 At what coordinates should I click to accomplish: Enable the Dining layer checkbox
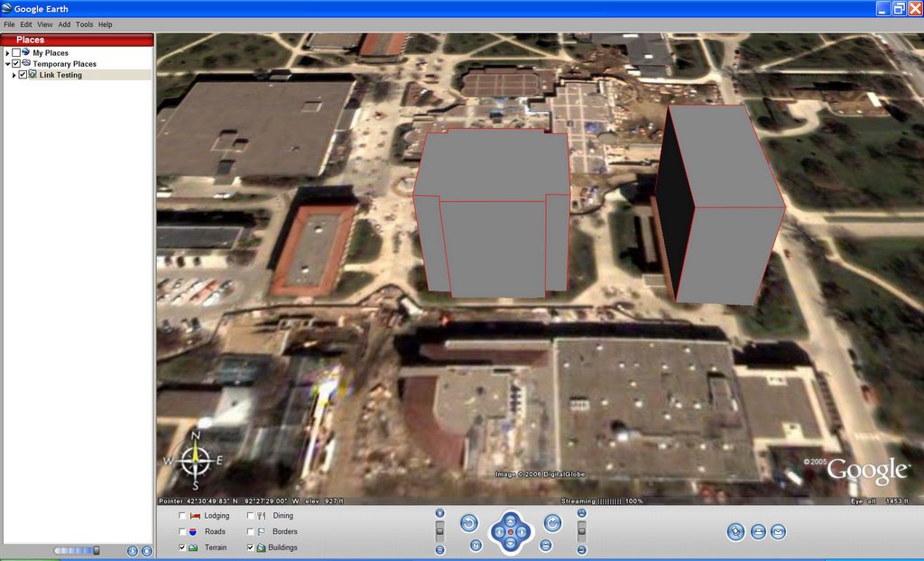251,516
